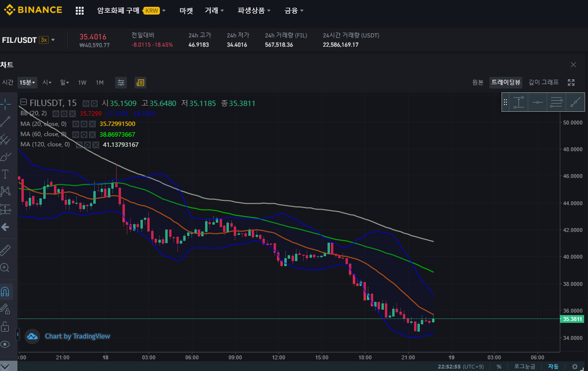Viewport: 588px width, 371px height.
Task: Click the 3x margin badge
Action: 44,40
